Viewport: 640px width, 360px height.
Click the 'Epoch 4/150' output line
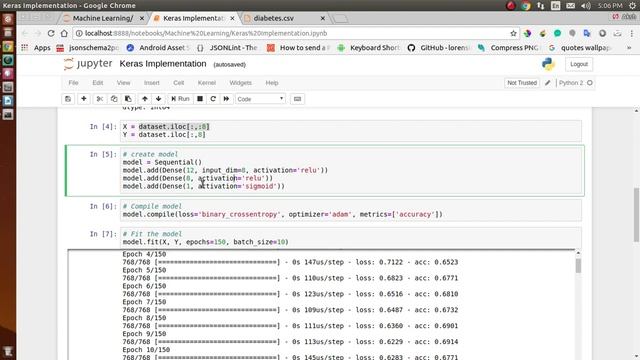144,254
